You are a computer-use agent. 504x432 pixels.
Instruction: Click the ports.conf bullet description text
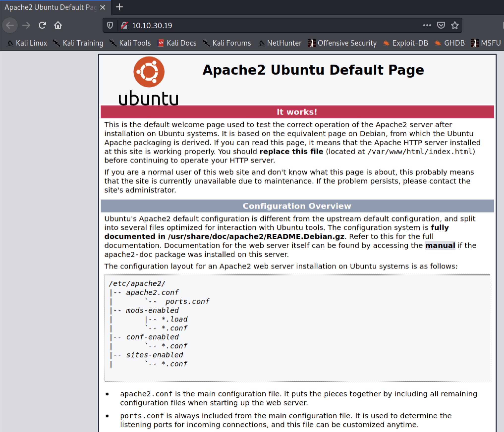coord(286,420)
